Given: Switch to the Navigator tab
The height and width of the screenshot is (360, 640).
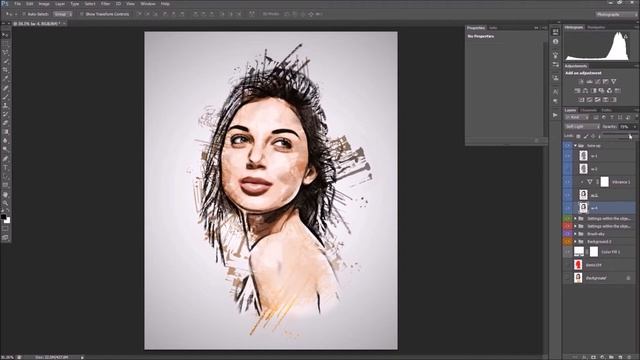Looking at the screenshot, I should click(596, 27).
